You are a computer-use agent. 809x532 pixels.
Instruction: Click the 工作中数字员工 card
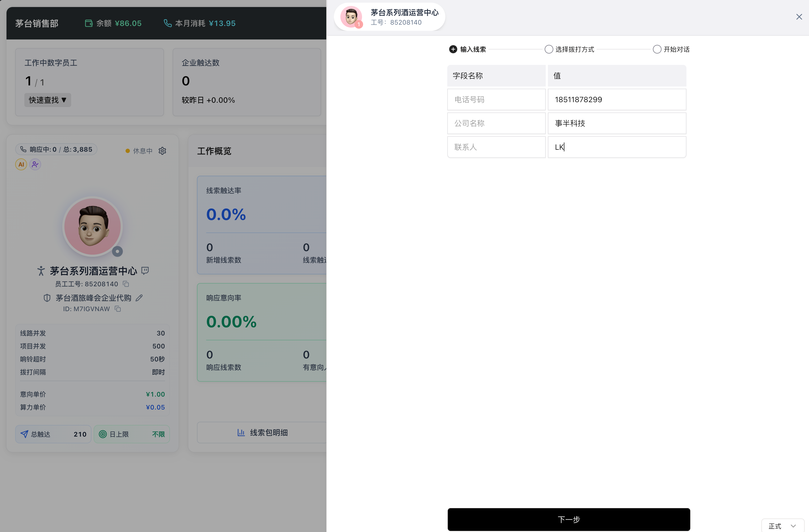[x=89, y=82]
